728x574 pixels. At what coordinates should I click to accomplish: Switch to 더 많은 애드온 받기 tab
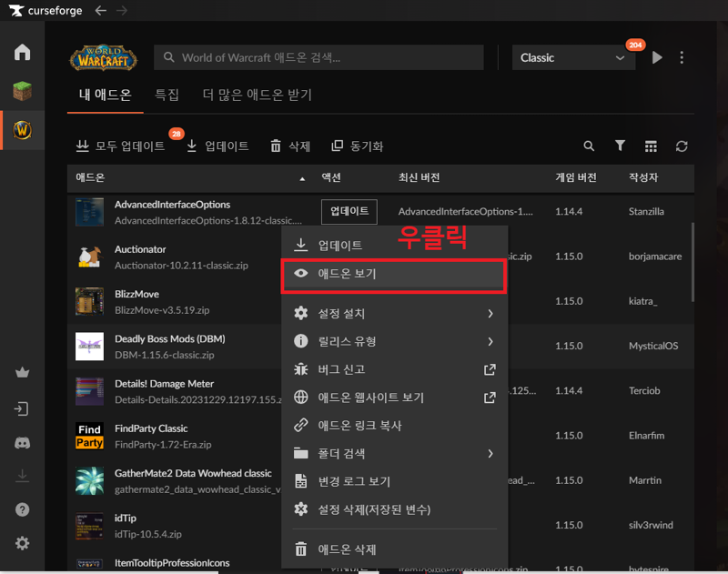[x=258, y=95]
